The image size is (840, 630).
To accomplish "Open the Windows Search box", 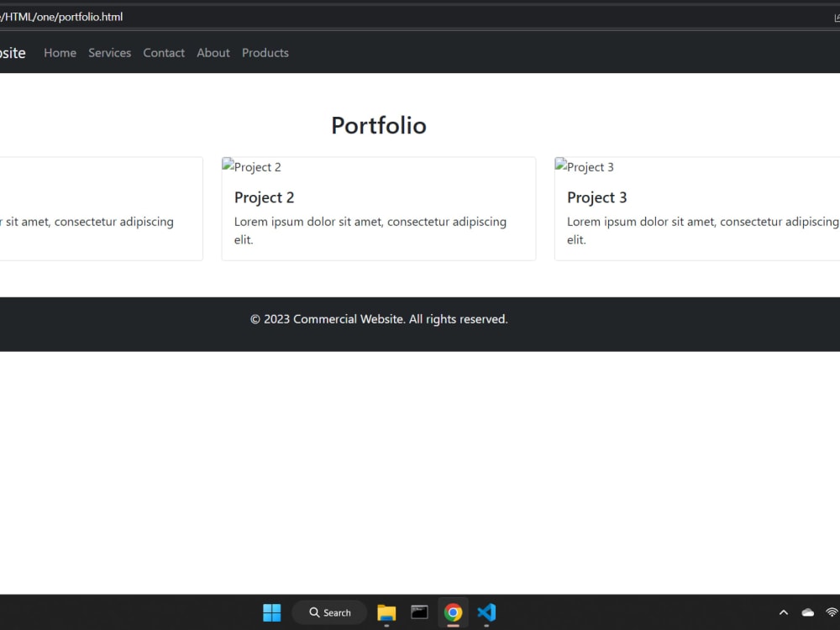I will (x=329, y=612).
